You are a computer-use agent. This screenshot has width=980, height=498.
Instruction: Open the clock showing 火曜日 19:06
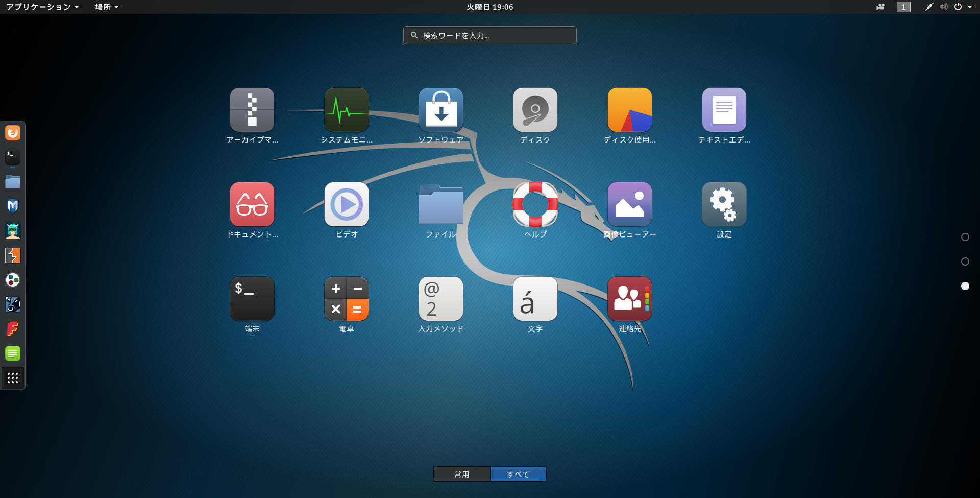[x=490, y=7]
